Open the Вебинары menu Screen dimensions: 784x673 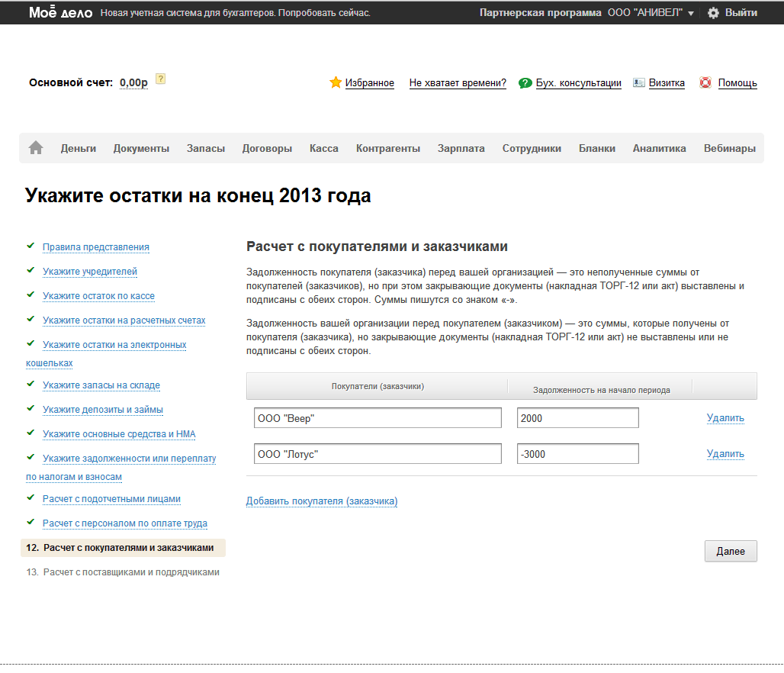click(730, 148)
